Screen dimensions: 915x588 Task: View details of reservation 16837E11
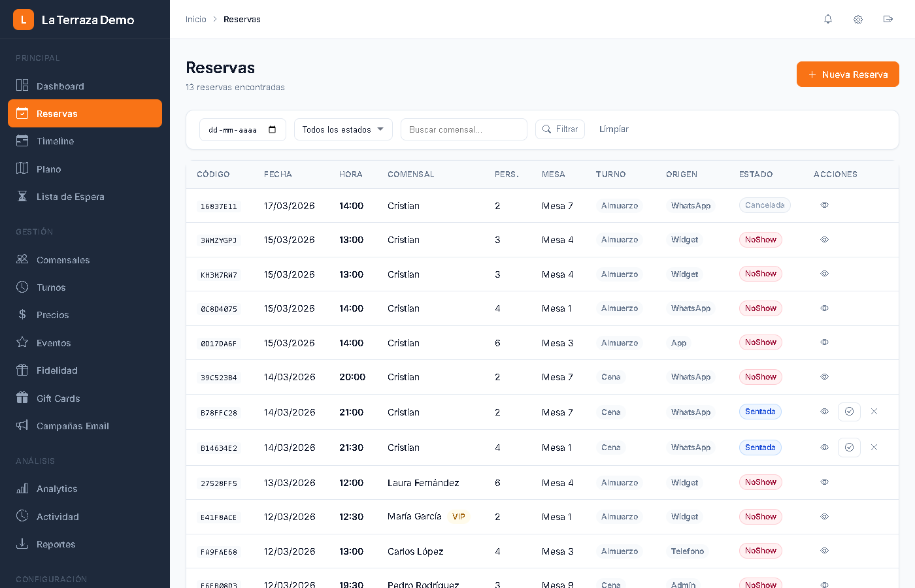pos(825,205)
